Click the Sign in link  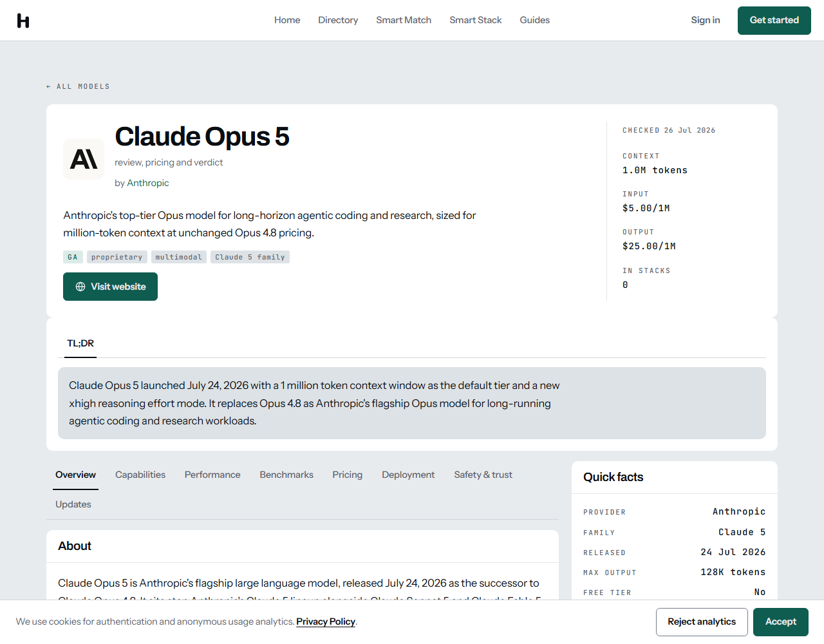pyautogui.click(x=706, y=20)
